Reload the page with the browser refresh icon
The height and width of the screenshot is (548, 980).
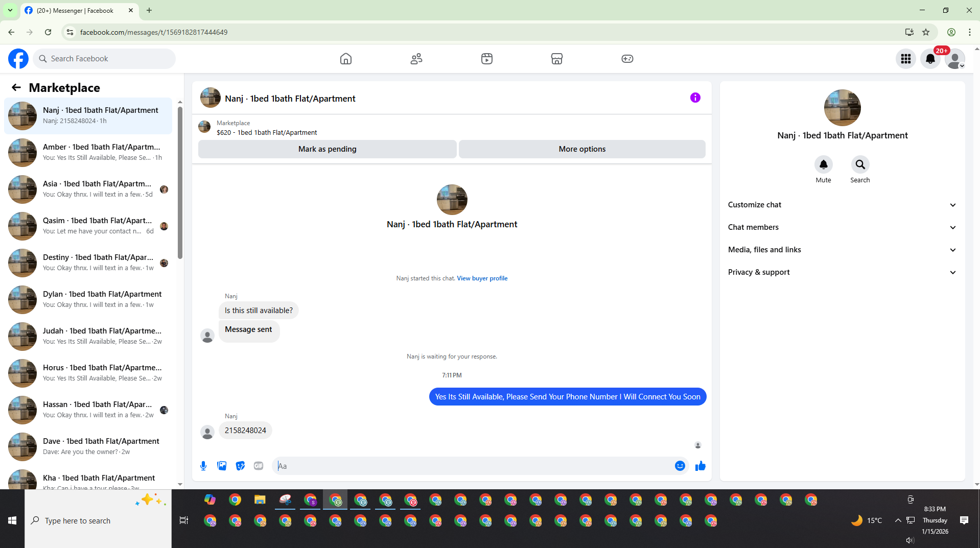48,32
